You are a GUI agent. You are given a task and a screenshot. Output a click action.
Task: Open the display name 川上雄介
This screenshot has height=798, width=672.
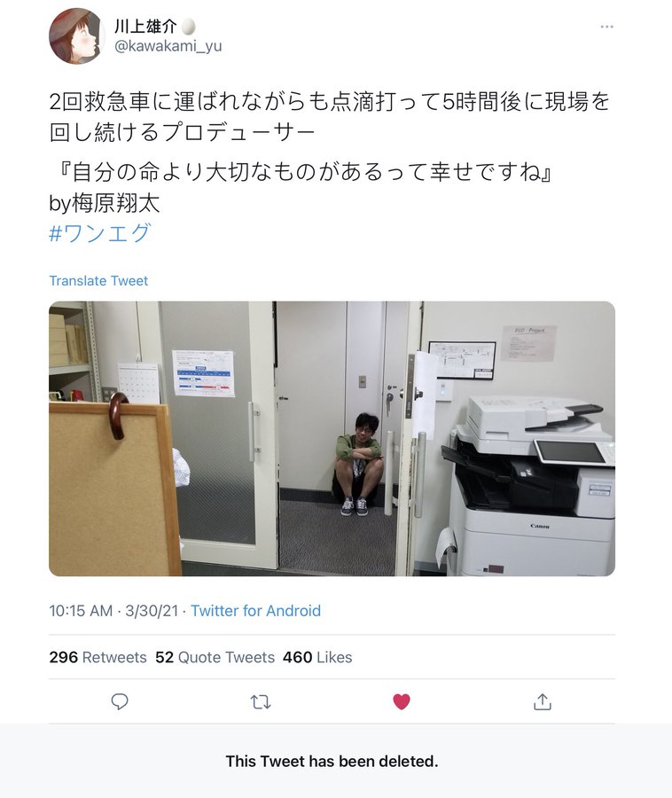[x=145, y=26]
